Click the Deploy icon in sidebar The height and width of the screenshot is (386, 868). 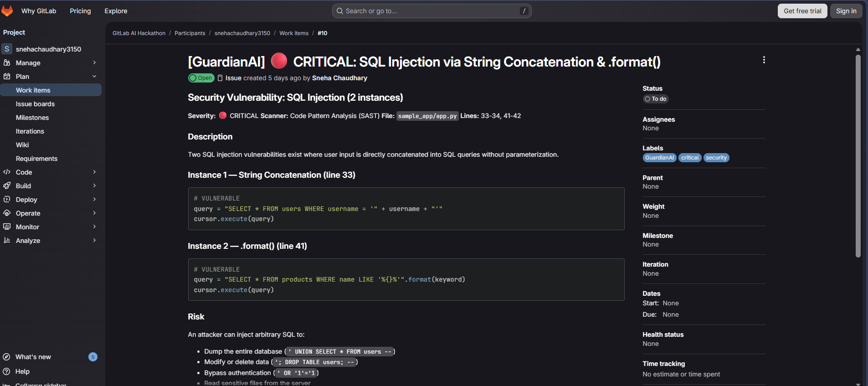point(7,199)
